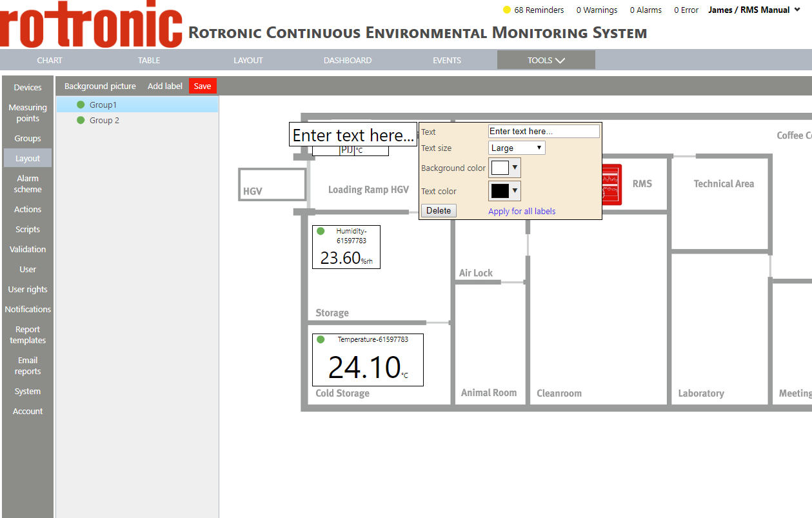Click the green status dot beside Group1
The image size is (812, 518).
coord(81,105)
